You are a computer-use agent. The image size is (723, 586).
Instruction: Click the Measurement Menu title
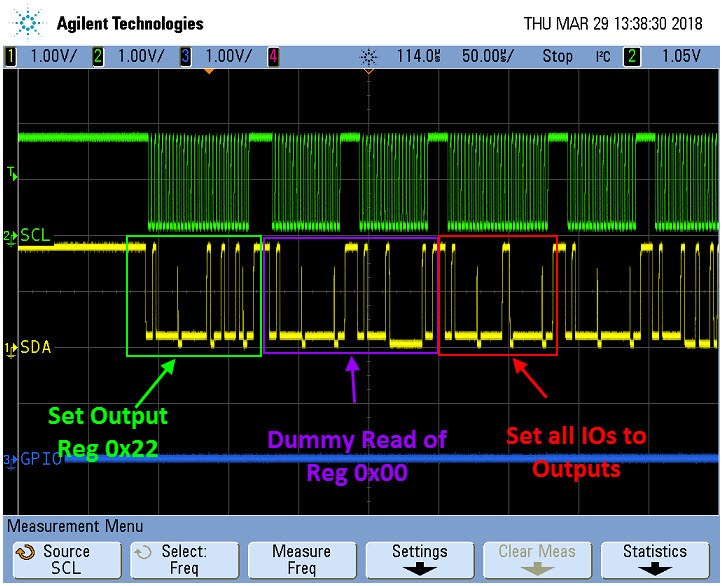coord(75,526)
